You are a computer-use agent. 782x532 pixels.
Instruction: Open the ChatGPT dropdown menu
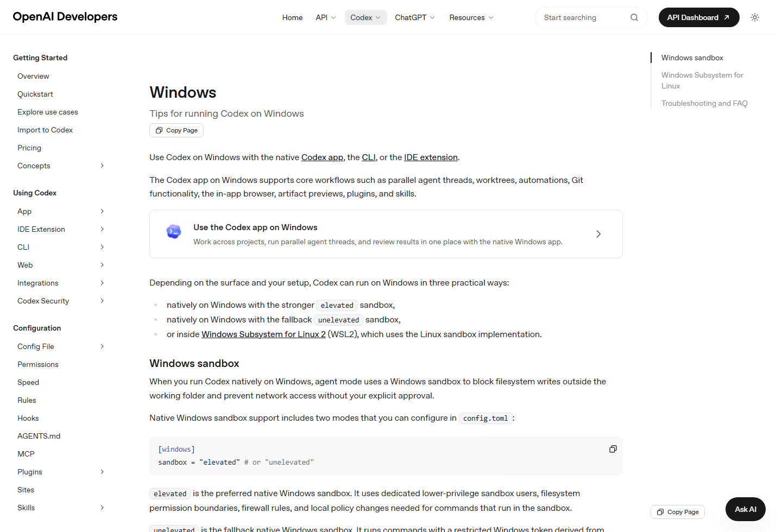pos(415,17)
